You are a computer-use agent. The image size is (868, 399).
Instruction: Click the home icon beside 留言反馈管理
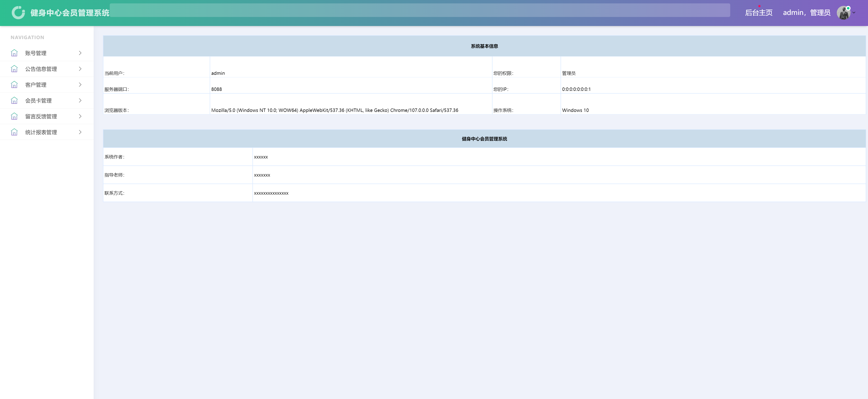point(14,116)
